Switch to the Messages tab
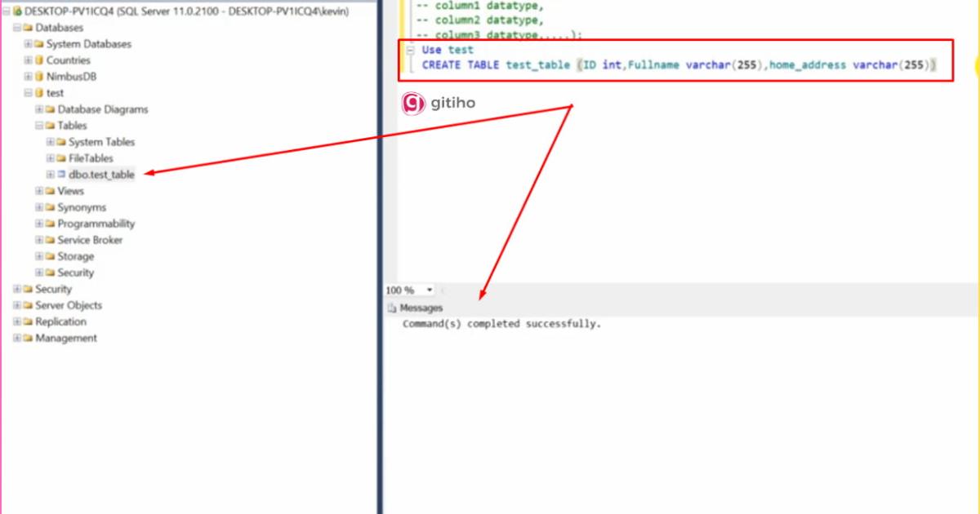The image size is (980, 514). click(419, 308)
